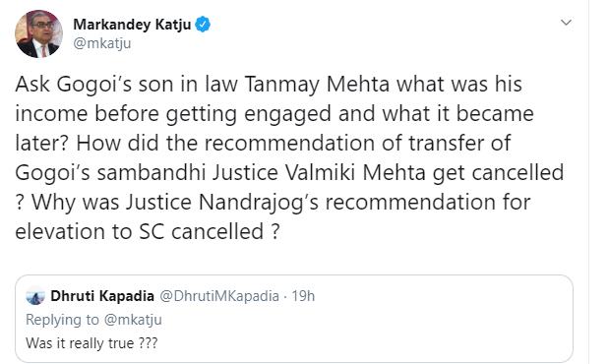Open the @DhrutiMKapadia handle
Screen dimensions: 608x364
coord(219,296)
